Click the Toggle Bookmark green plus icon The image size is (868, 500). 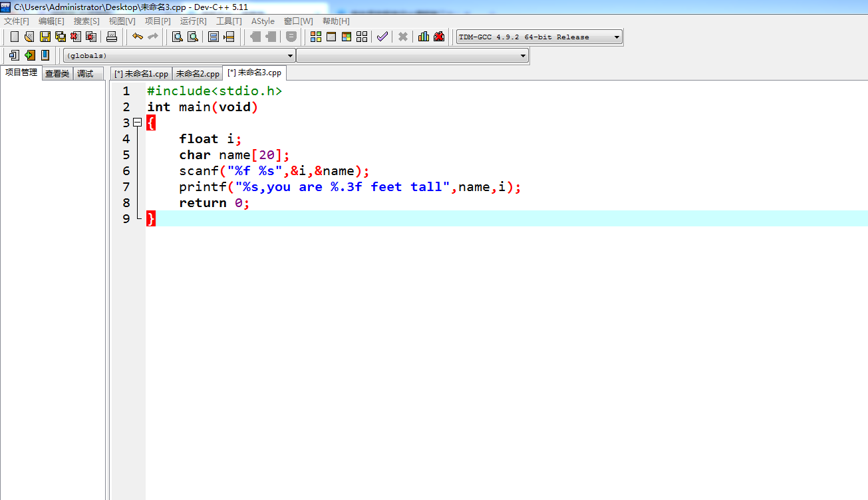pos(30,55)
